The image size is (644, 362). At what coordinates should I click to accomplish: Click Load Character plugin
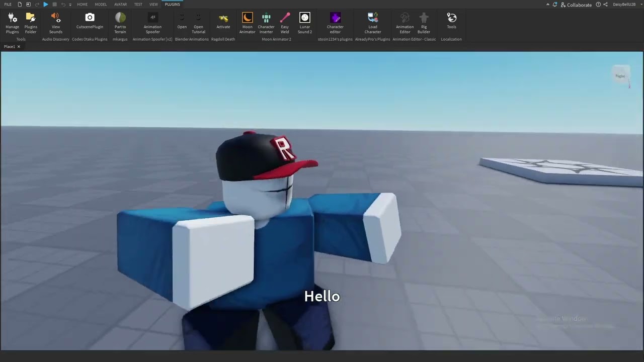[x=373, y=23]
